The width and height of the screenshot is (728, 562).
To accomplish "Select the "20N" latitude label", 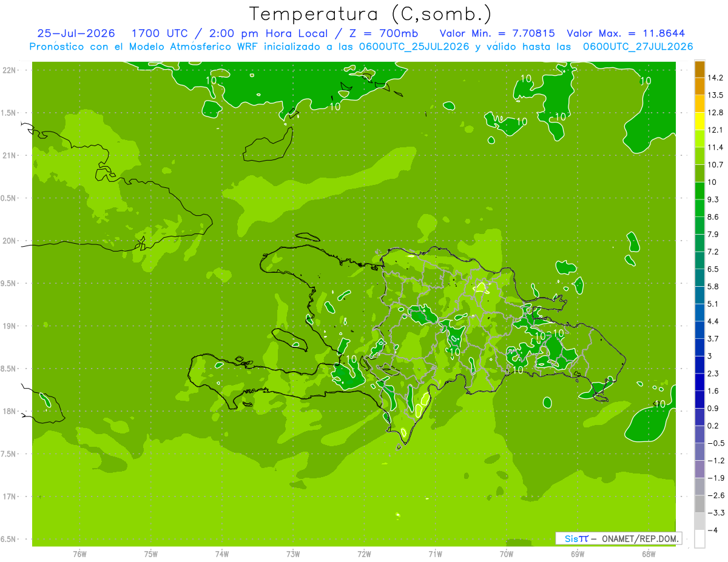I will pyautogui.click(x=9, y=241).
